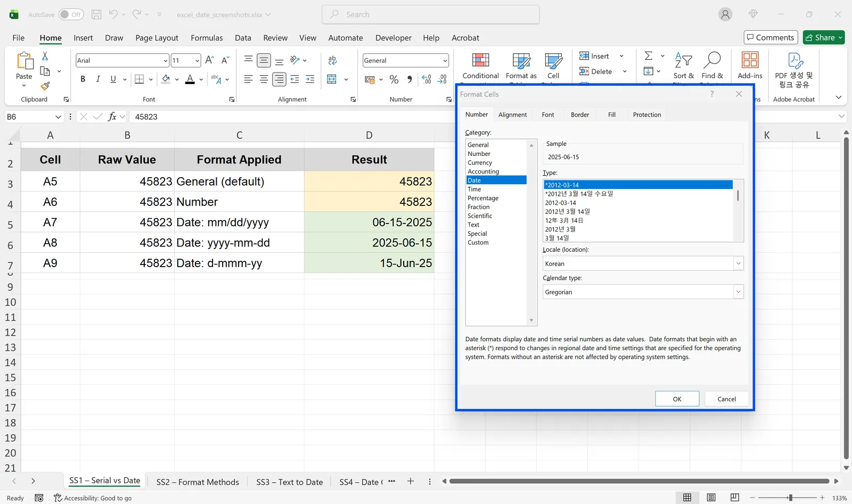Toggle Middle Align vertical alignment
This screenshot has width=852, height=504.
[x=264, y=60]
